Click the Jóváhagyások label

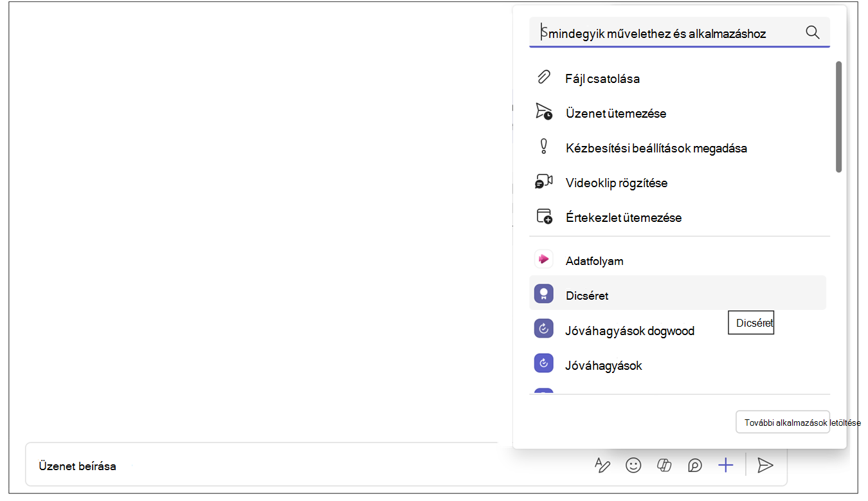pyautogui.click(x=603, y=365)
